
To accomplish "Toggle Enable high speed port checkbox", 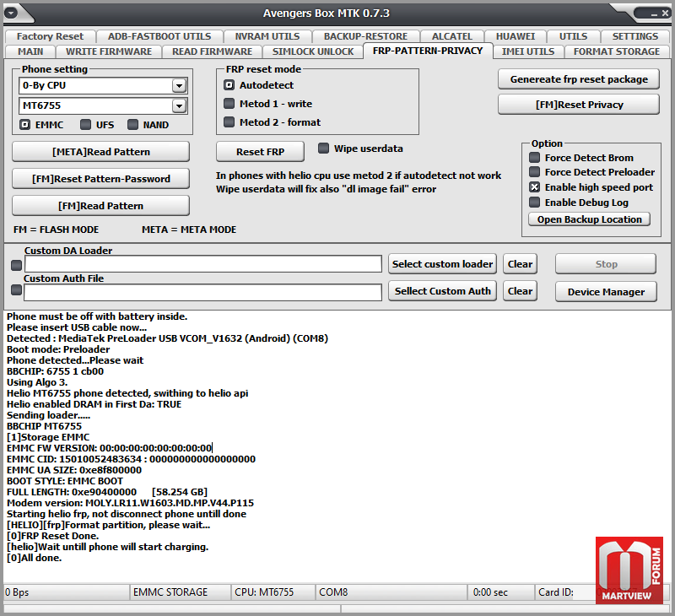I will tap(534, 187).
